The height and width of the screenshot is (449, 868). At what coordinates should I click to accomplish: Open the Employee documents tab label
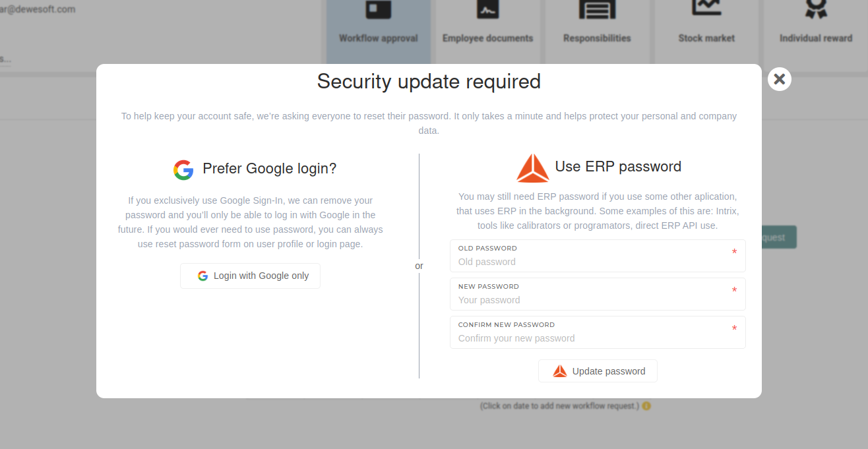[x=488, y=38]
